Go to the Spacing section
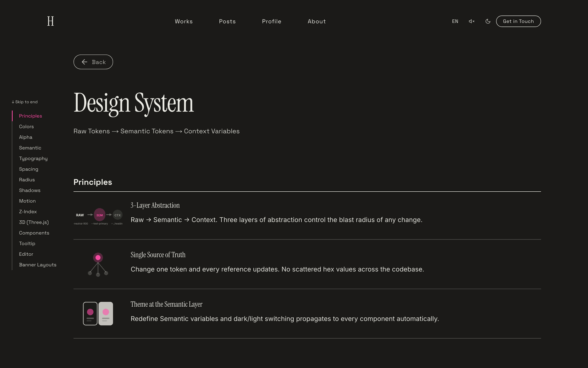 coord(29,169)
